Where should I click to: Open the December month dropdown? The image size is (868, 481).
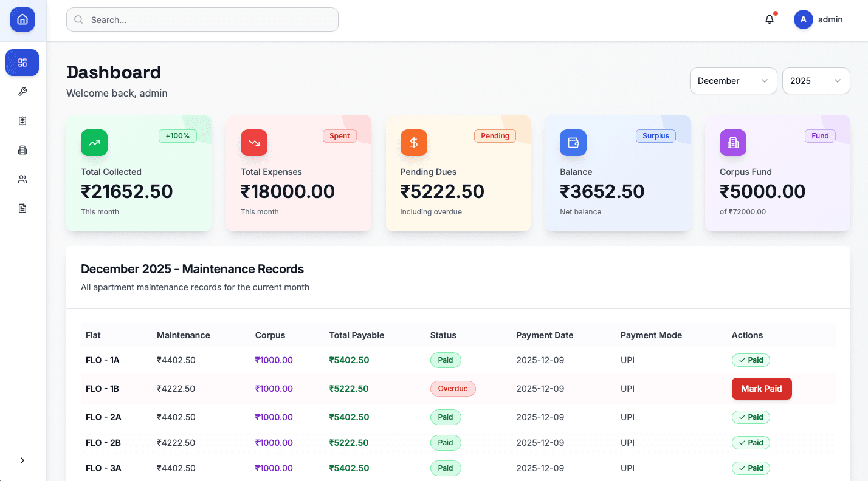point(733,80)
